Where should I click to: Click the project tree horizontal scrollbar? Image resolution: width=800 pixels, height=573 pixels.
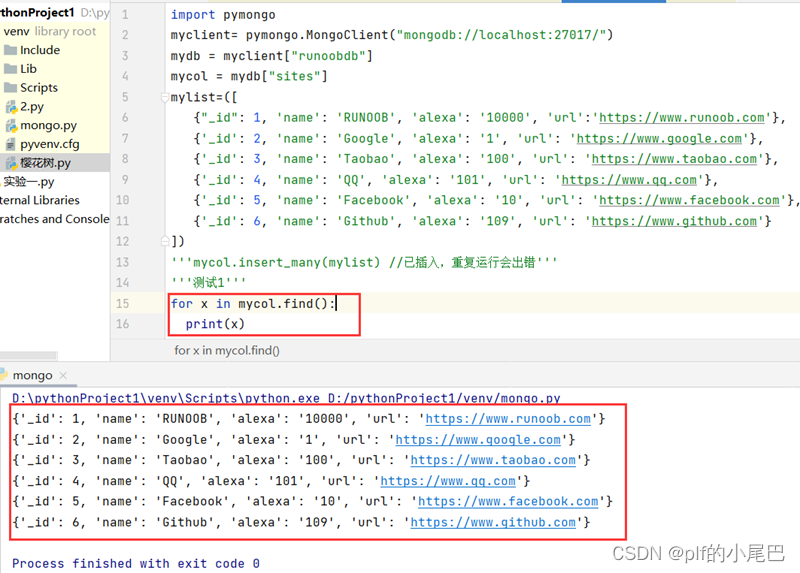pos(29,355)
